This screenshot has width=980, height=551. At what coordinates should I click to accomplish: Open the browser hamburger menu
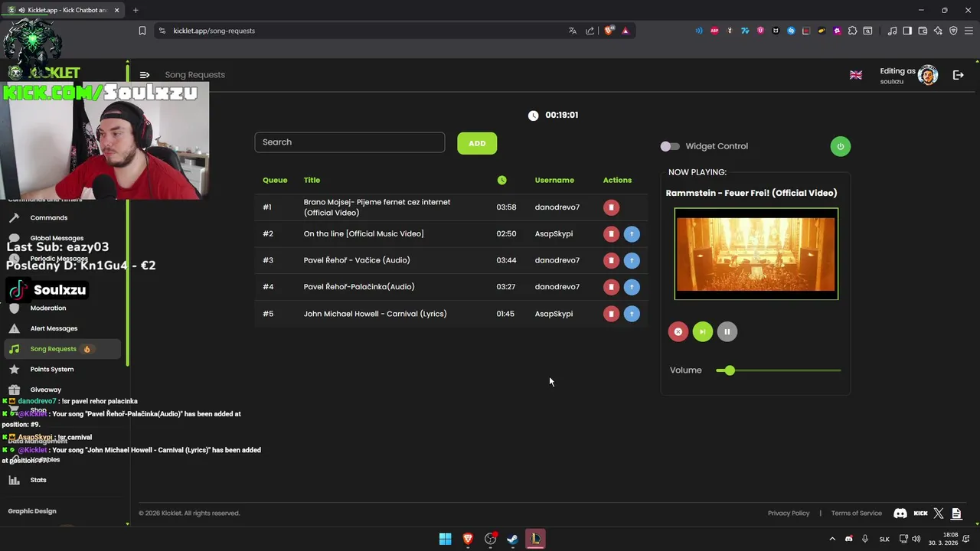(x=969, y=31)
